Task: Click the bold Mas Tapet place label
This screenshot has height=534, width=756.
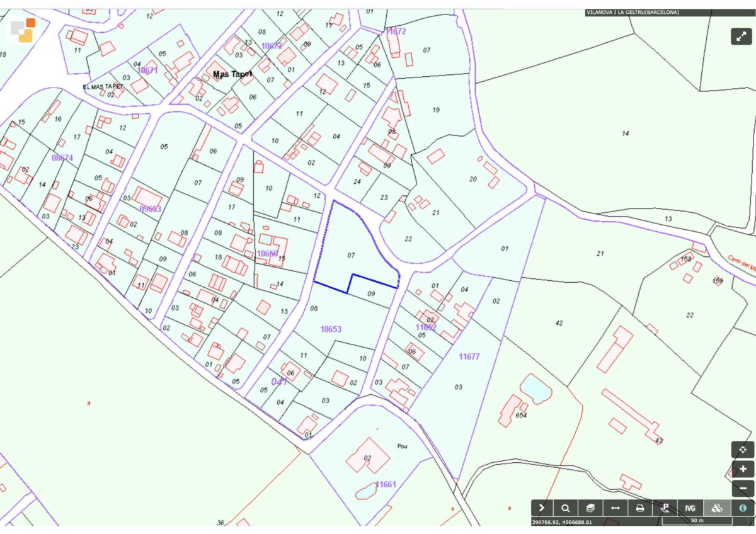Action: tap(232, 74)
